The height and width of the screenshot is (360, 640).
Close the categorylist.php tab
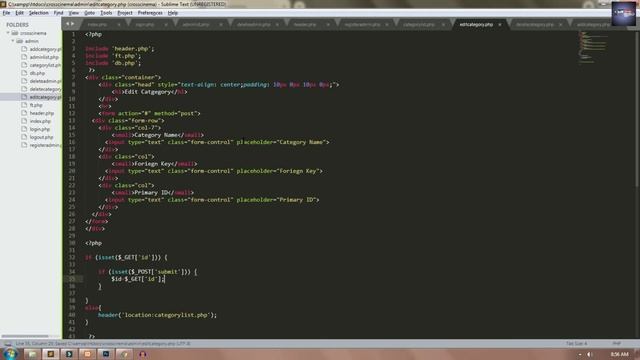click(x=443, y=24)
